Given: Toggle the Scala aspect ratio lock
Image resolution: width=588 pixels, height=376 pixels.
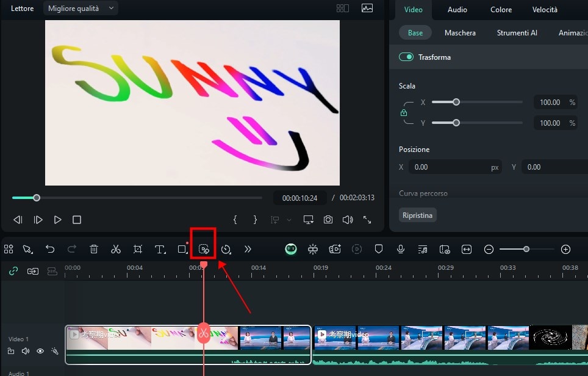Looking at the screenshot, I should (404, 112).
